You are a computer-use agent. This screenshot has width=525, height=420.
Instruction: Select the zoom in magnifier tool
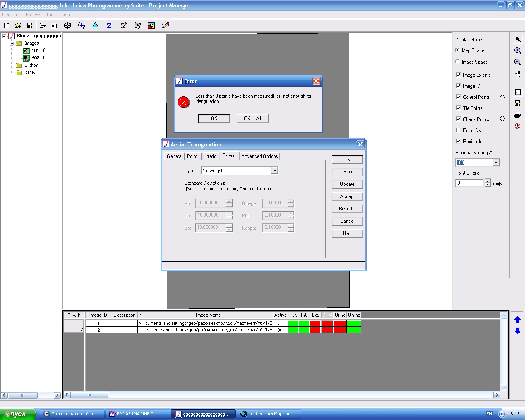pos(518,50)
